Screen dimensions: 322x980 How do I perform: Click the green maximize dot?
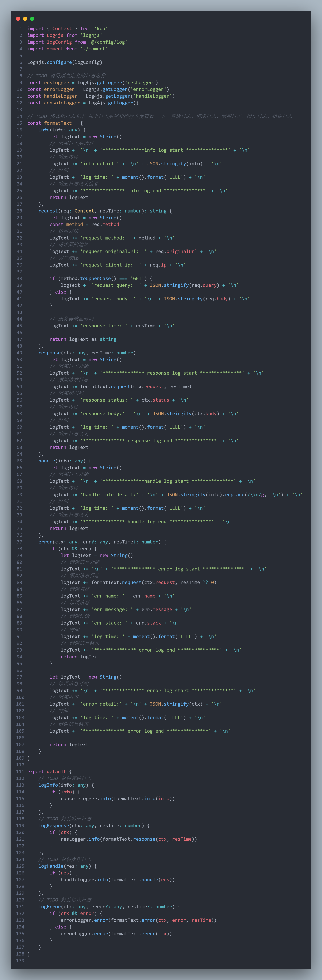[x=32, y=19]
